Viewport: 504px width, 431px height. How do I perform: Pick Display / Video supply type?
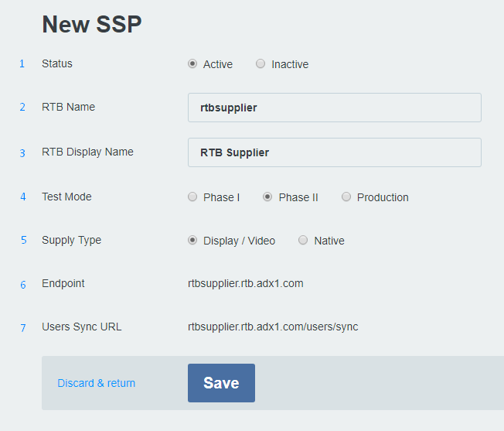point(192,241)
